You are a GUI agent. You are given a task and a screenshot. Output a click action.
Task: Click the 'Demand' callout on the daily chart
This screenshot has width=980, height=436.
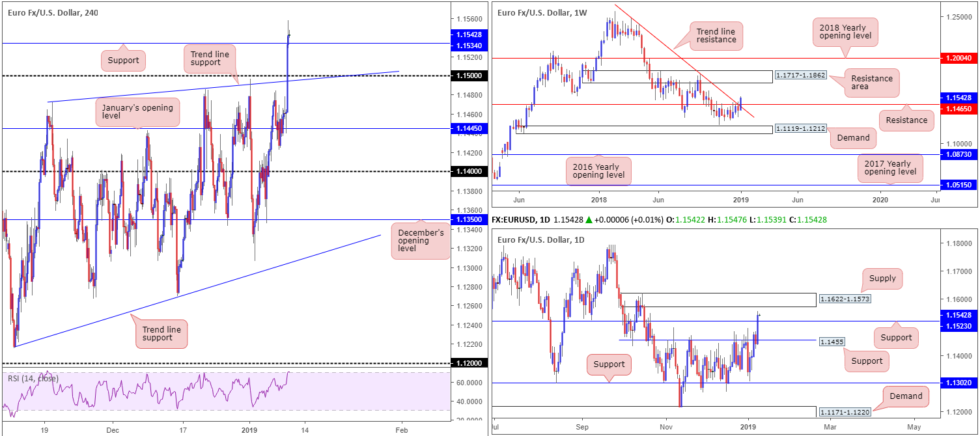click(x=906, y=396)
